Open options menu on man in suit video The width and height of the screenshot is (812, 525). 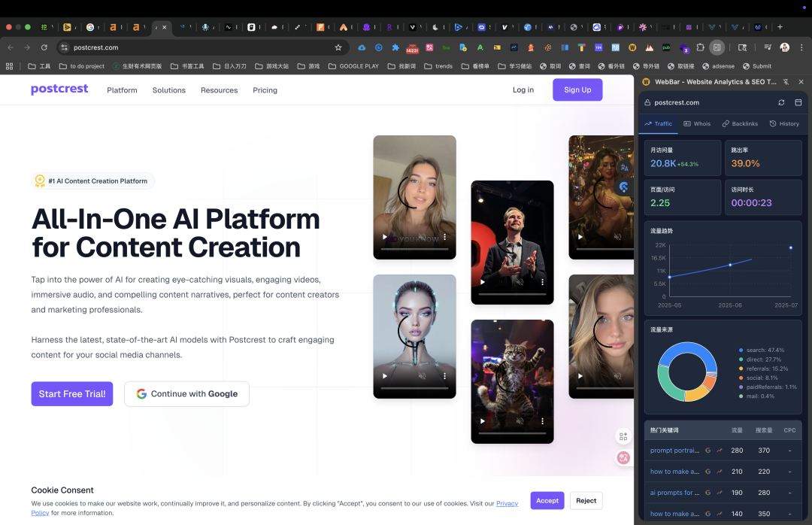tap(542, 282)
